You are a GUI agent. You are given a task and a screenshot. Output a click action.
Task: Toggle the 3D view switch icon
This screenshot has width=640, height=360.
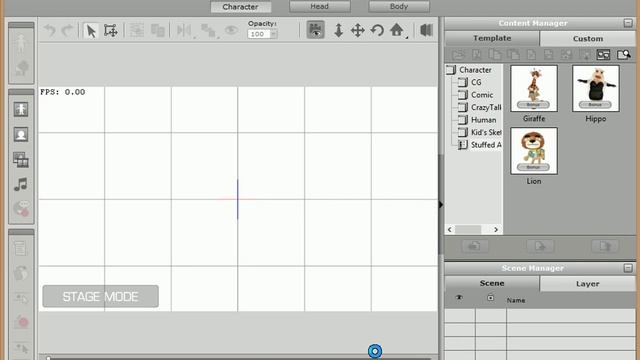426,30
